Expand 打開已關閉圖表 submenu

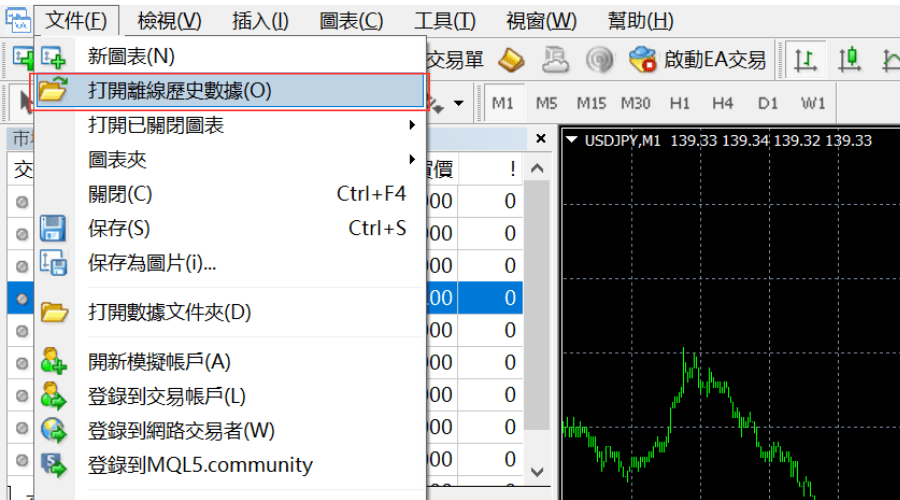point(230,125)
